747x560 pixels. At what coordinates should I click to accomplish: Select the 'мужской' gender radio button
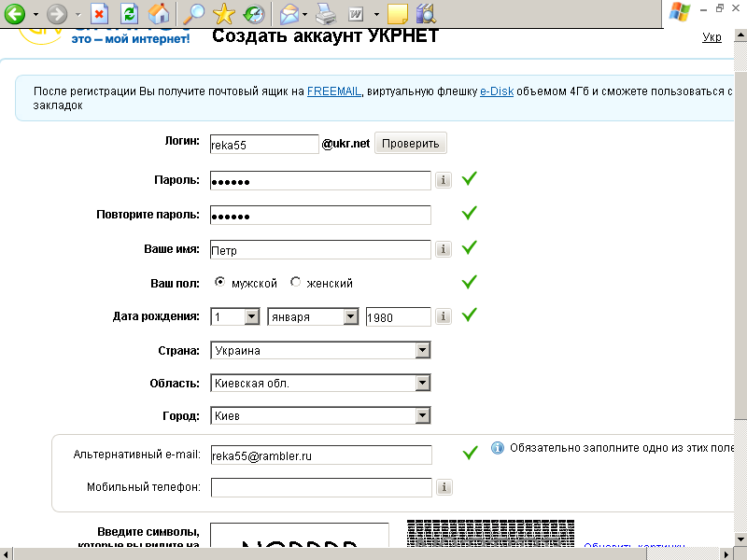pyautogui.click(x=219, y=282)
